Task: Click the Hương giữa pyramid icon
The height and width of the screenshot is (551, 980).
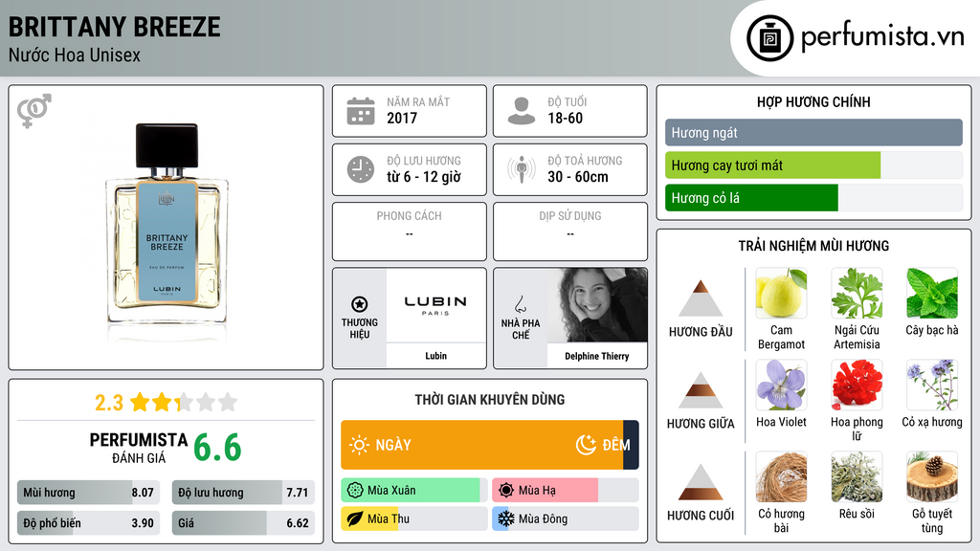Action: tap(701, 390)
